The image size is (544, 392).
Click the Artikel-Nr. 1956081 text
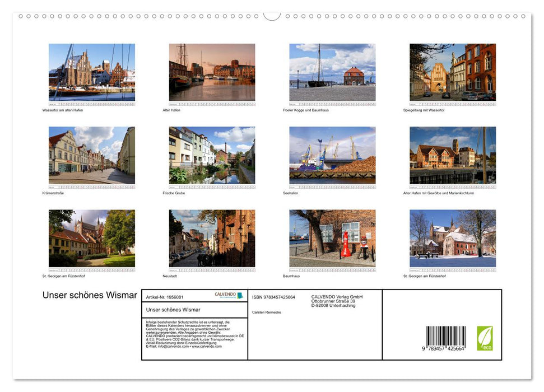[x=165, y=297]
